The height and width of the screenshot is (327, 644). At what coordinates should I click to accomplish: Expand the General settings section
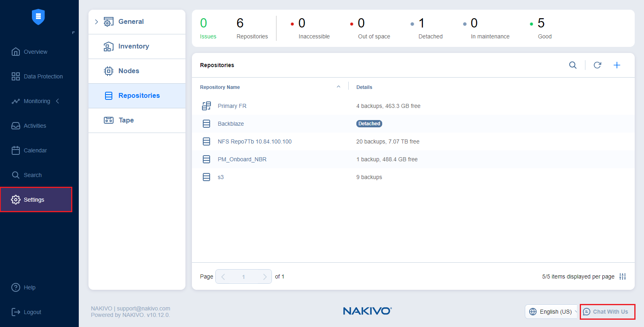pos(97,22)
